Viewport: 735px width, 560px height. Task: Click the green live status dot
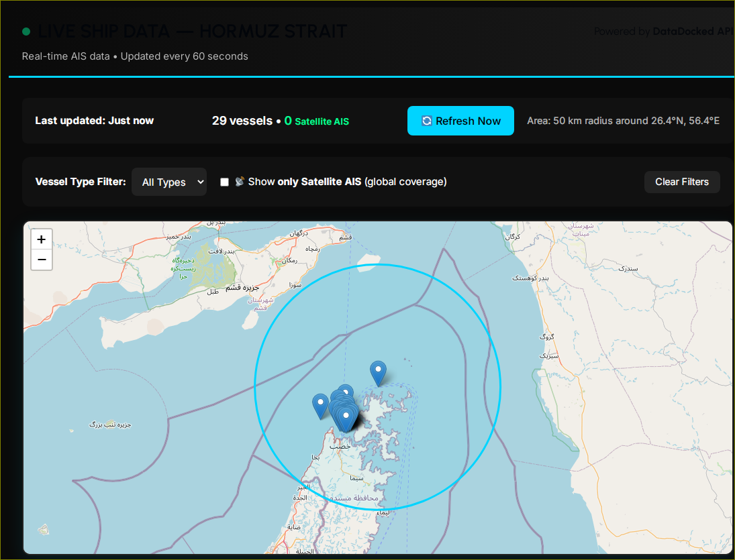click(26, 31)
